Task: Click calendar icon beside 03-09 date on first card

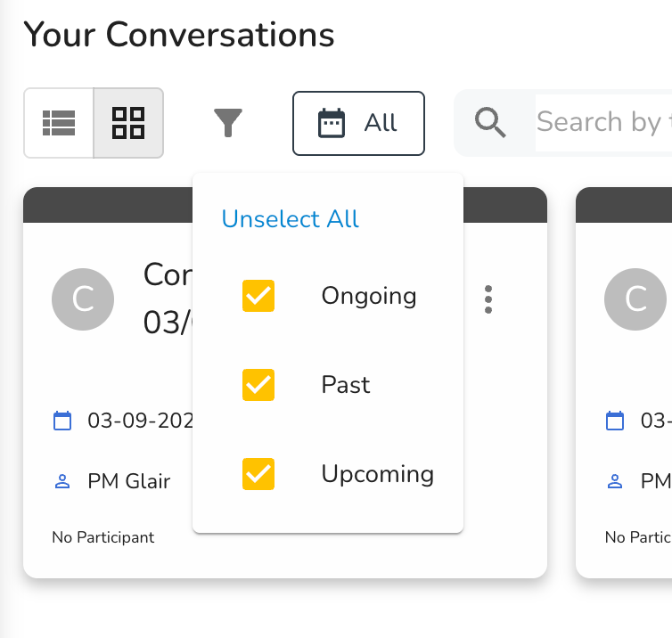Action: point(62,421)
